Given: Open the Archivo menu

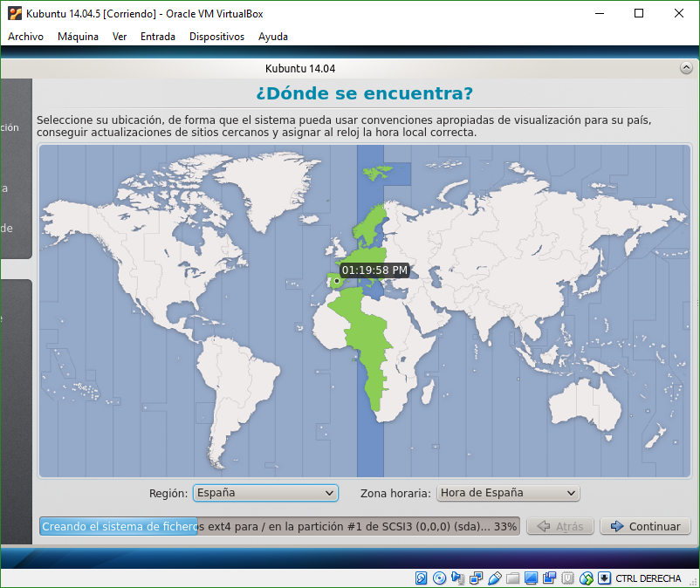Looking at the screenshot, I should pyautogui.click(x=25, y=37).
